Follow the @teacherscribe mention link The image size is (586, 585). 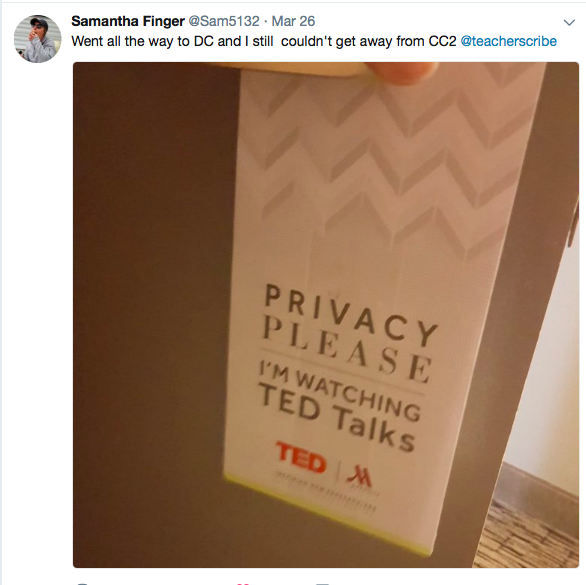point(509,41)
